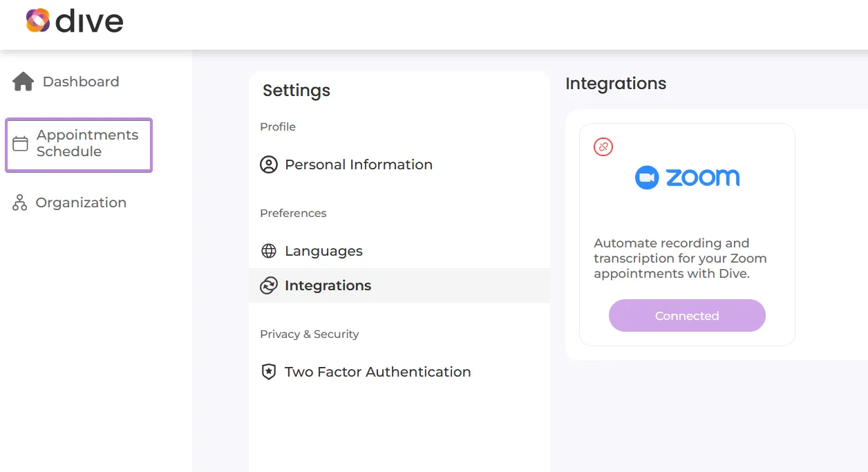Select Personal Information settings text

(x=359, y=164)
